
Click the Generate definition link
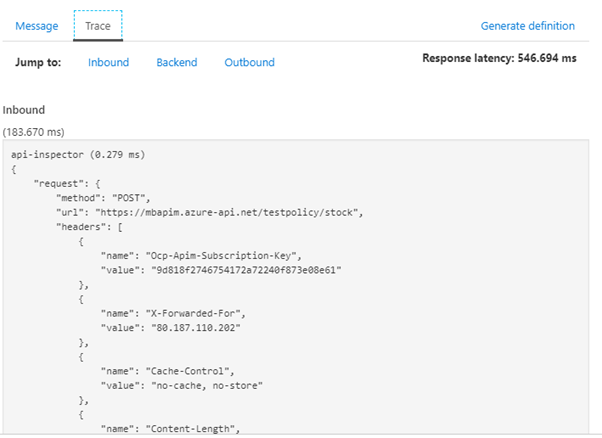(x=527, y=26)
